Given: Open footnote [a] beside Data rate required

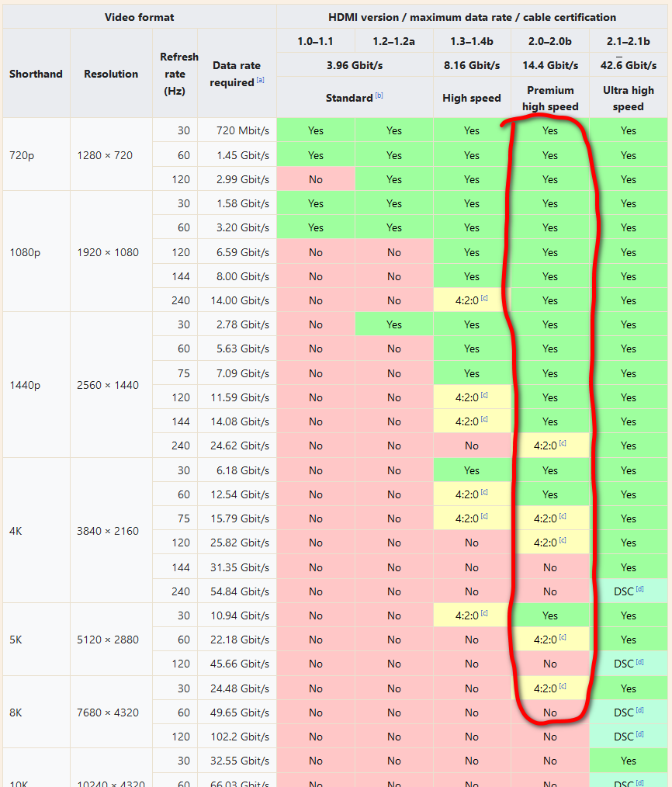Looking at the screenshot, I should 261,80.
